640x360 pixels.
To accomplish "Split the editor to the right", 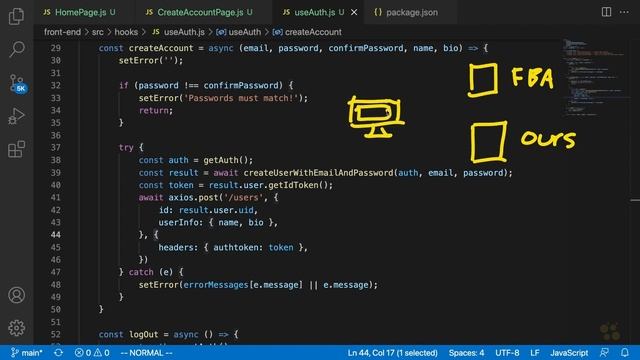I will (x=607, y=12).
